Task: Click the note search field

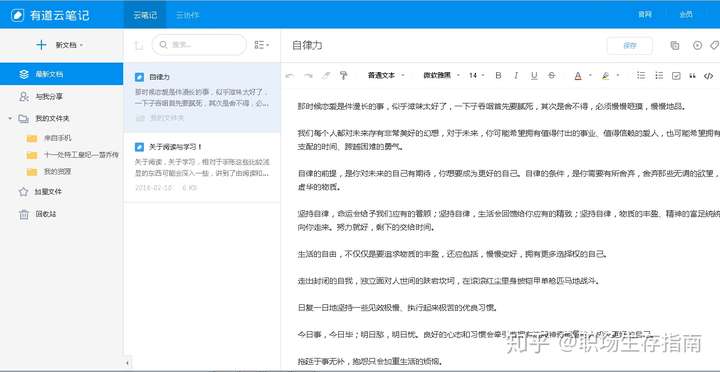Action: click(199, 45)
